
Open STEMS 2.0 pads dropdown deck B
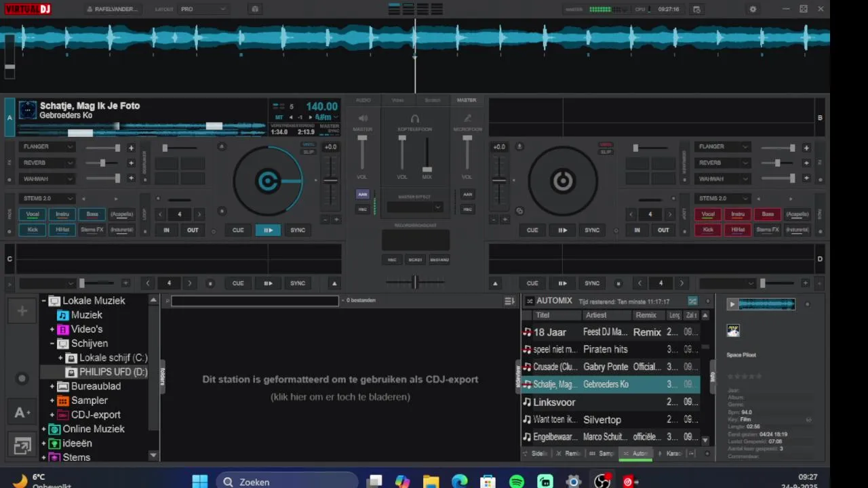(722, 199)
